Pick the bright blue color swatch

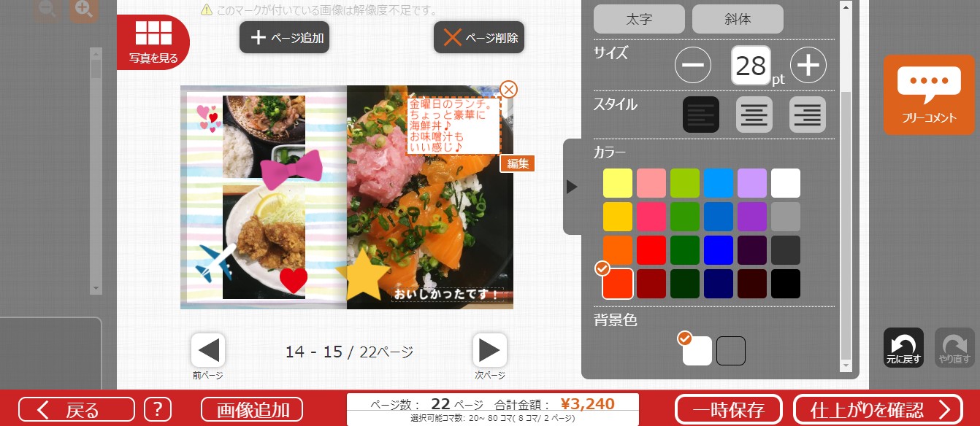tap(719, 250)
